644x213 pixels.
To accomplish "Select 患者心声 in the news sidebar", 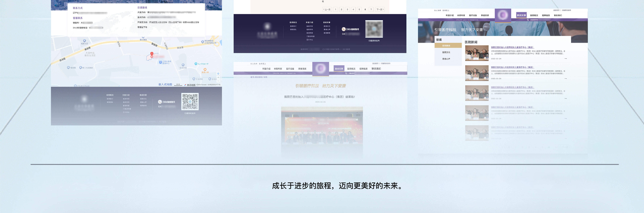I will (446, 59).
